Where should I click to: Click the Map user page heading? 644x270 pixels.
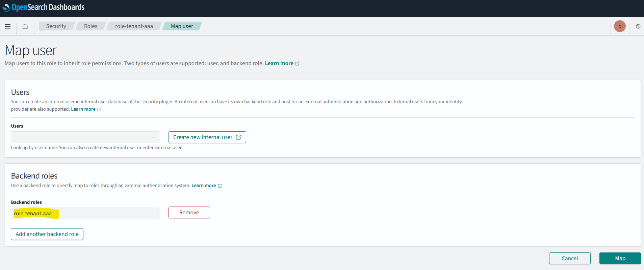click(x=31, y=51)
